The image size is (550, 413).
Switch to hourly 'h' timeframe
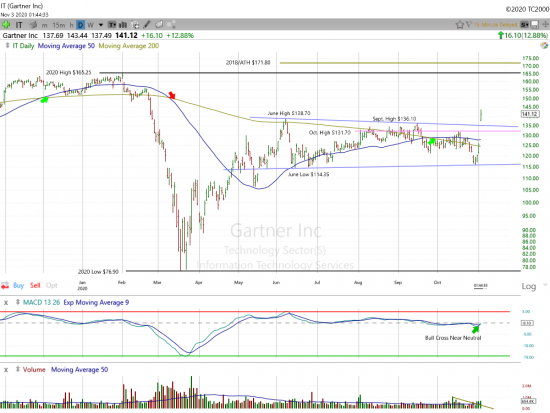[71, 25]
